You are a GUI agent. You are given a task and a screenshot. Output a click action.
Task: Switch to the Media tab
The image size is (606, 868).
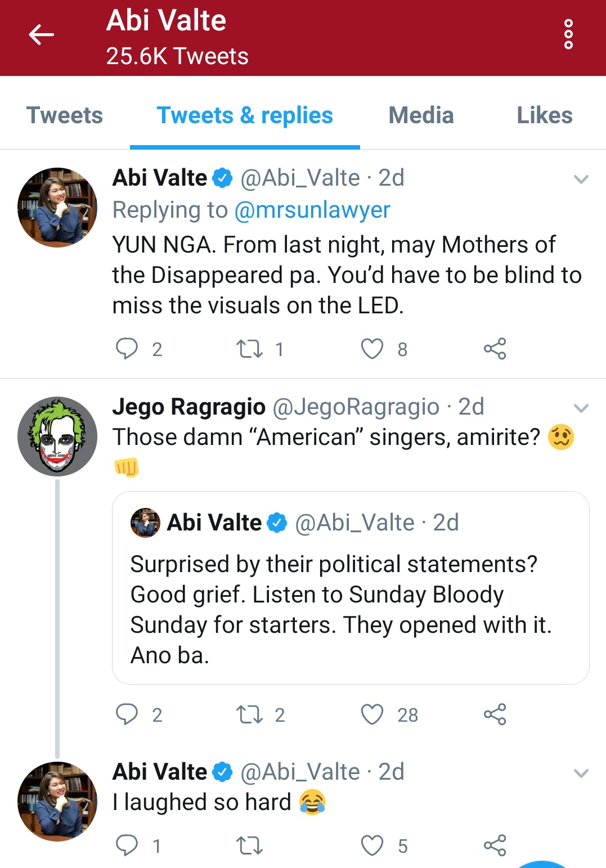[421, 115]
